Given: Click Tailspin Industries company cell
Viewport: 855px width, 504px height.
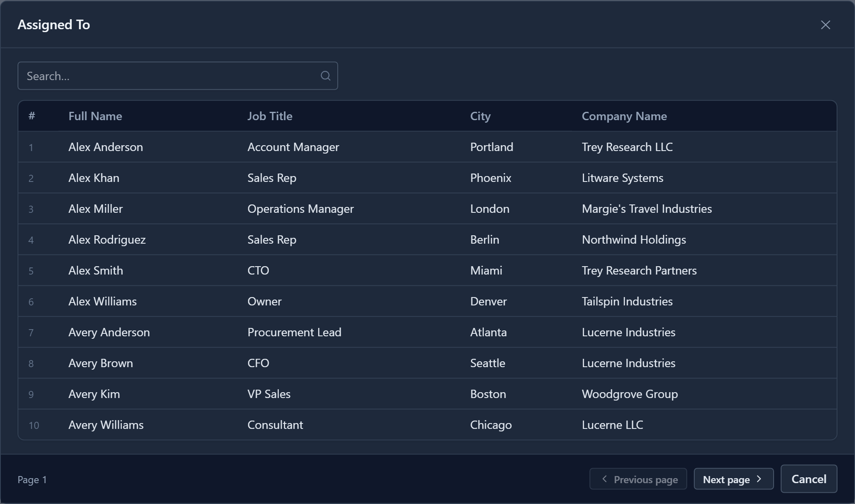Looking at the screenshot, I should pos(627,301).
